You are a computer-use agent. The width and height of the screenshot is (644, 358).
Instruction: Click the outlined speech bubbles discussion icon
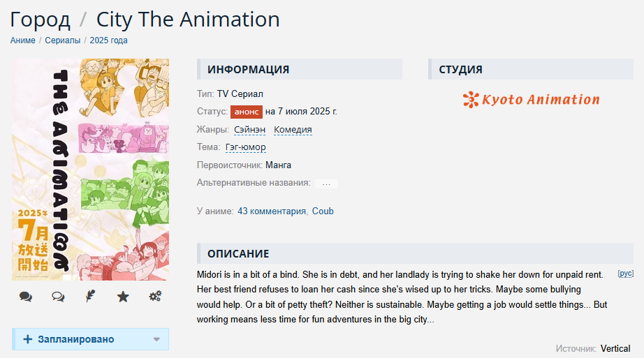(58, 297)
